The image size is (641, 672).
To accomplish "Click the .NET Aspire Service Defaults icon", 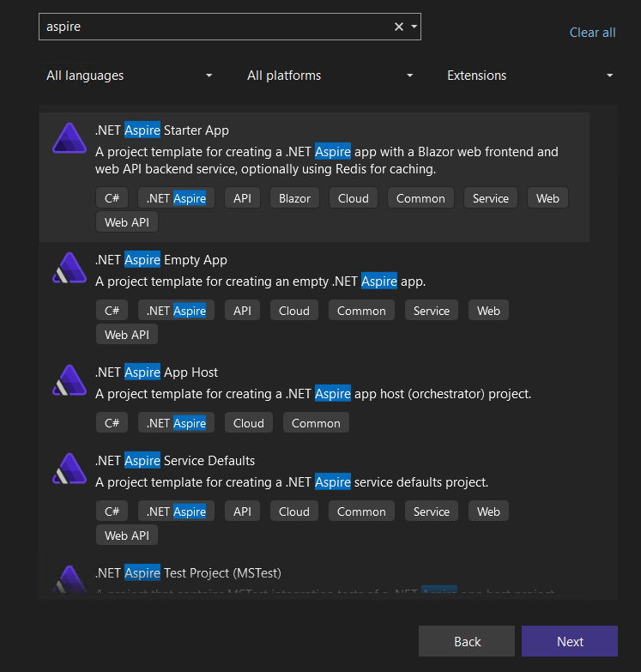I will [70, 469].
